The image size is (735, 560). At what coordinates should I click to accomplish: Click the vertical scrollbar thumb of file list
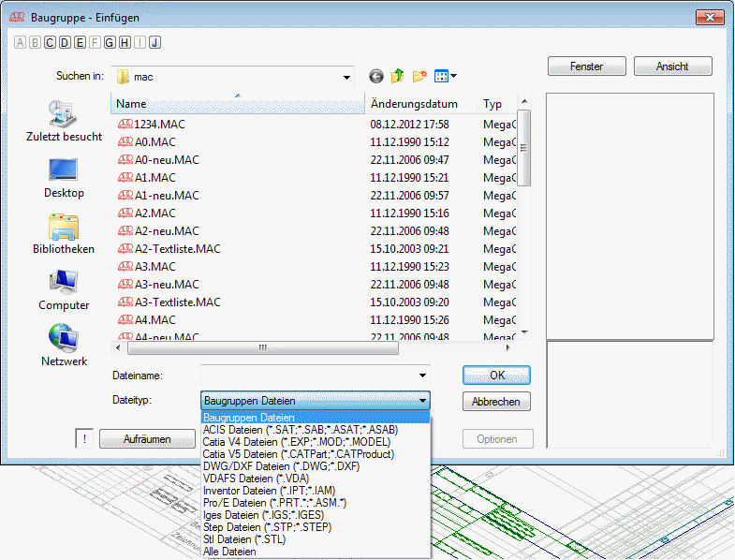tap(524, 148)
